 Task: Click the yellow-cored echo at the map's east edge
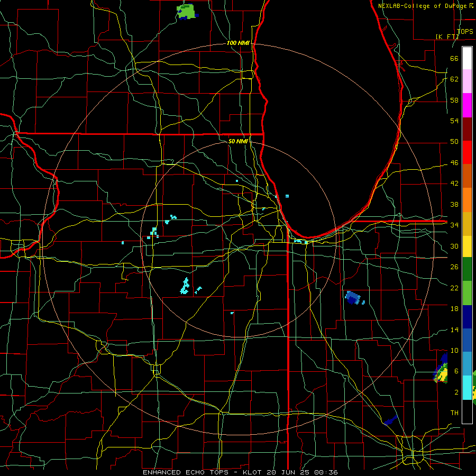coord(441,369)
